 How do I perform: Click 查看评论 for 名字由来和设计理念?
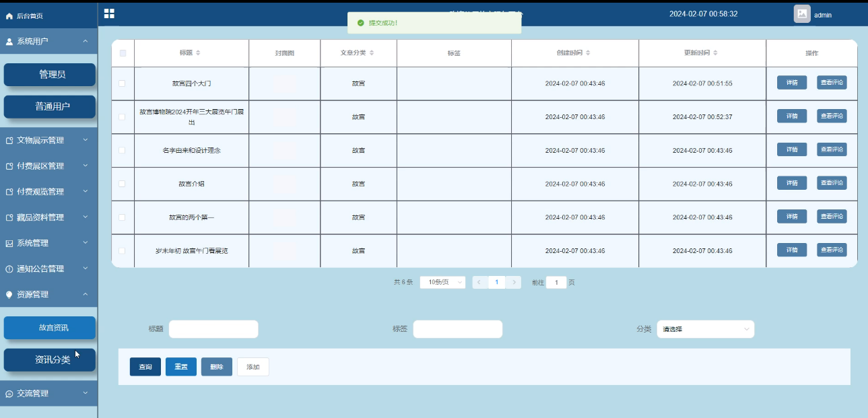[832, 149]
